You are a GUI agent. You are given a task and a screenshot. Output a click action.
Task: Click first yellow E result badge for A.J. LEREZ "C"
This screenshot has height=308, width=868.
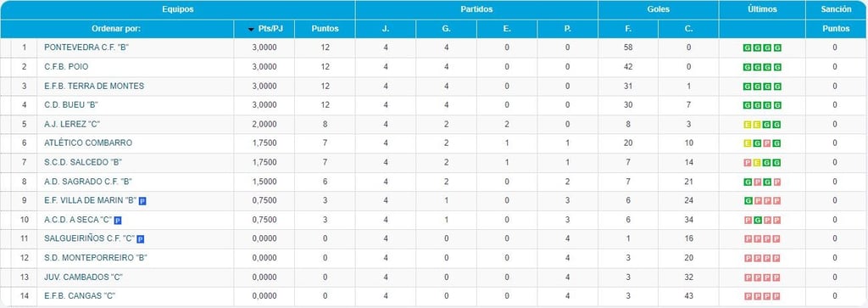(748, 125)
